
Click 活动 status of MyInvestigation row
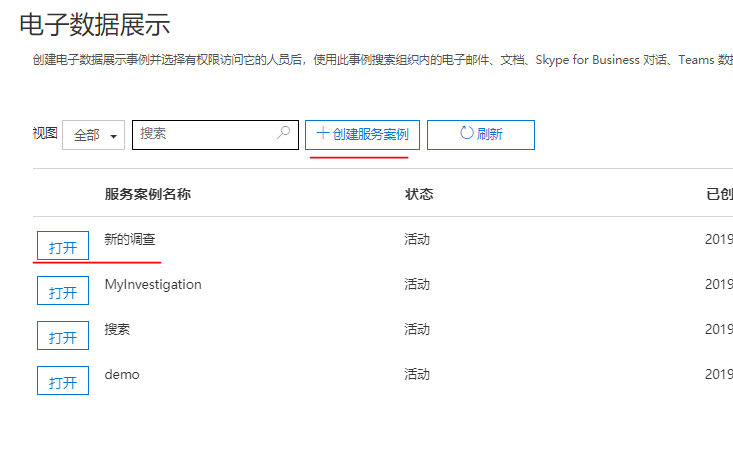(417, 285)
